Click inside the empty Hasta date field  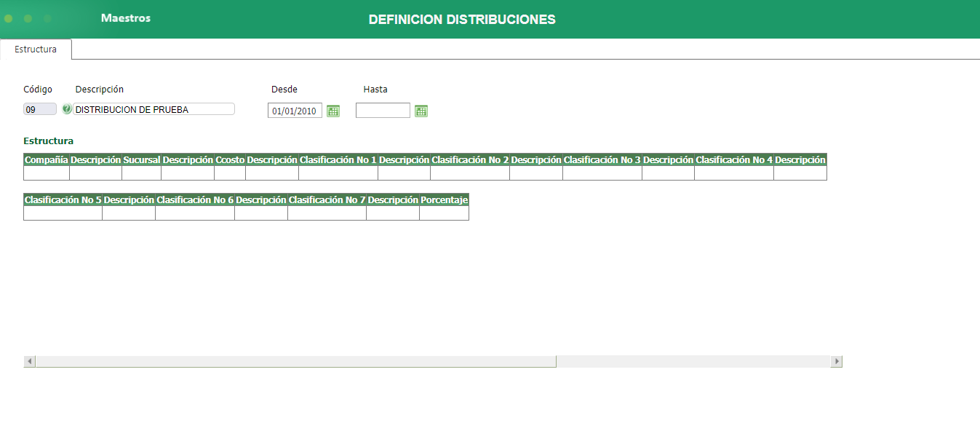point(383,110)
